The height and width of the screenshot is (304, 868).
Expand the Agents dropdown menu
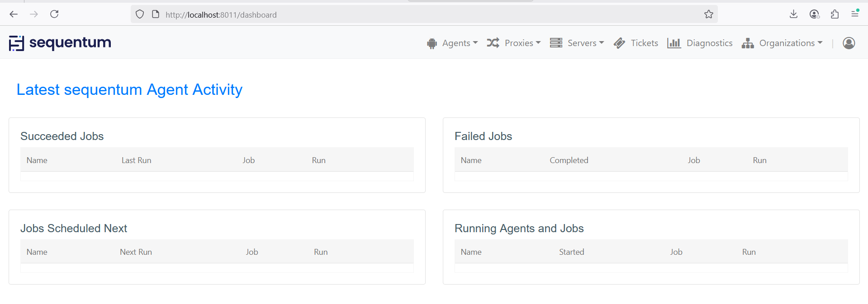tap(460, 43)
